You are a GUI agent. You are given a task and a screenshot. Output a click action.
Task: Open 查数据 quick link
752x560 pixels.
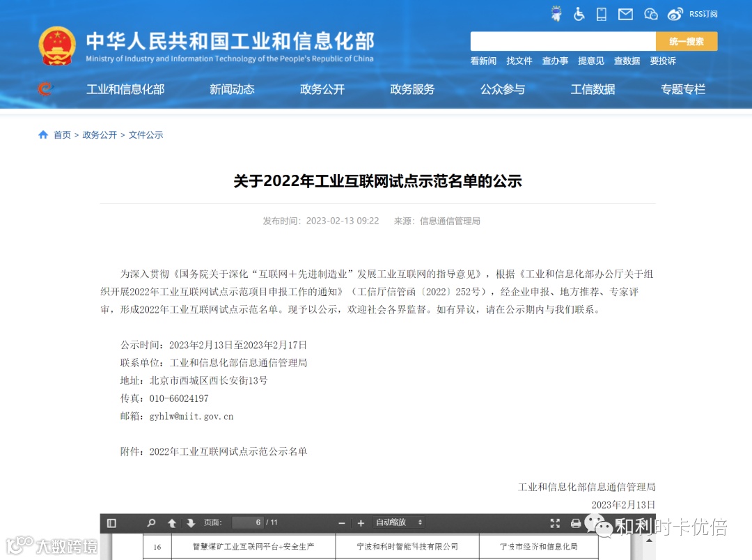pos(627,61)
